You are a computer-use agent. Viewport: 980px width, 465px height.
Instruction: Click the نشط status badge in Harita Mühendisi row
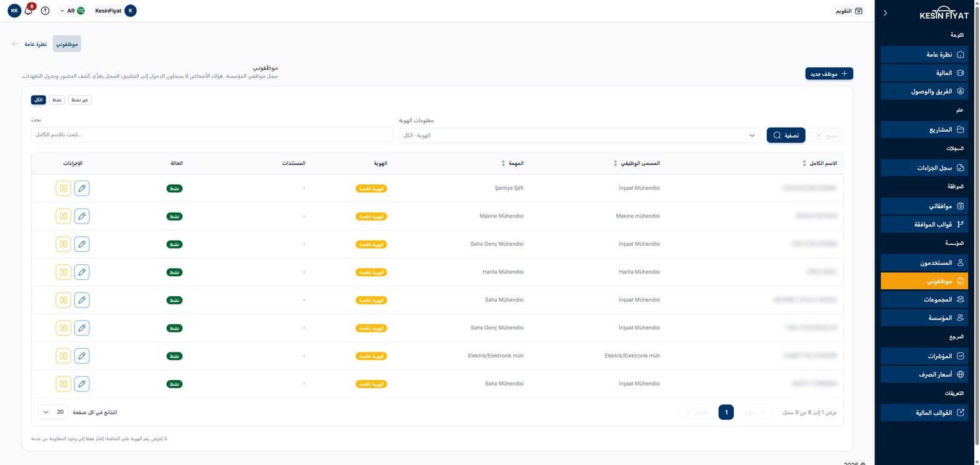pos(174,272)
